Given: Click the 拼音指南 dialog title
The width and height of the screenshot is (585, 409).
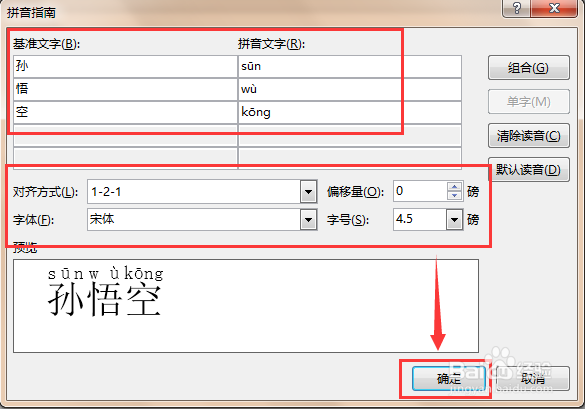Looking at the screenshot, I should tap(31, 13).
